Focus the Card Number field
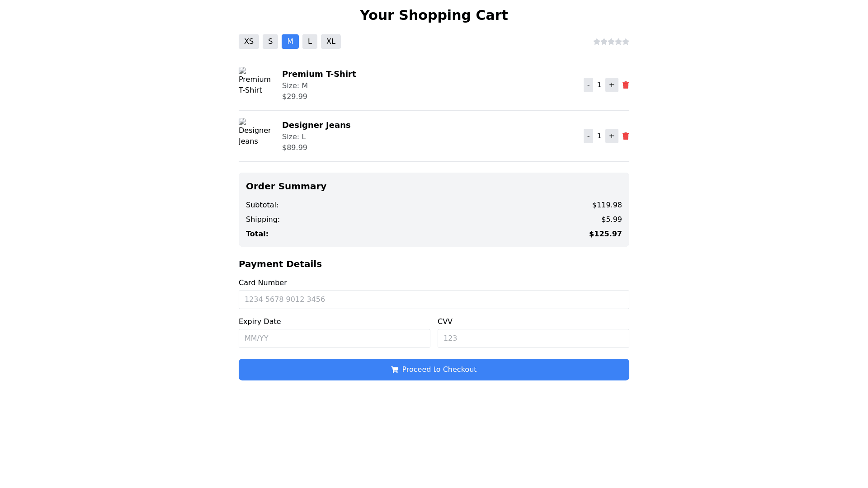The height and width of the screenshot is (488, 868). 434,300
